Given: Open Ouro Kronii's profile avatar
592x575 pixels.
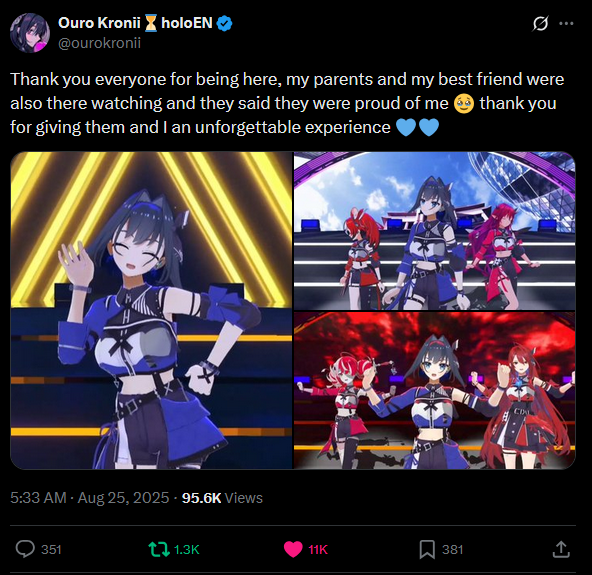Looking at the screenshot, I should [x=30, y=33].
